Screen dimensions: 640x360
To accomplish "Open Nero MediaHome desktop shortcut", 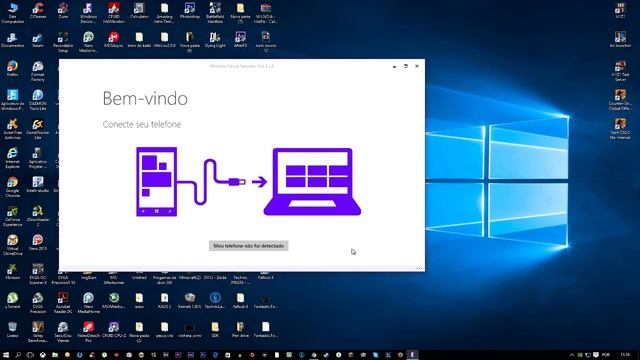I will tap(89, 303).
